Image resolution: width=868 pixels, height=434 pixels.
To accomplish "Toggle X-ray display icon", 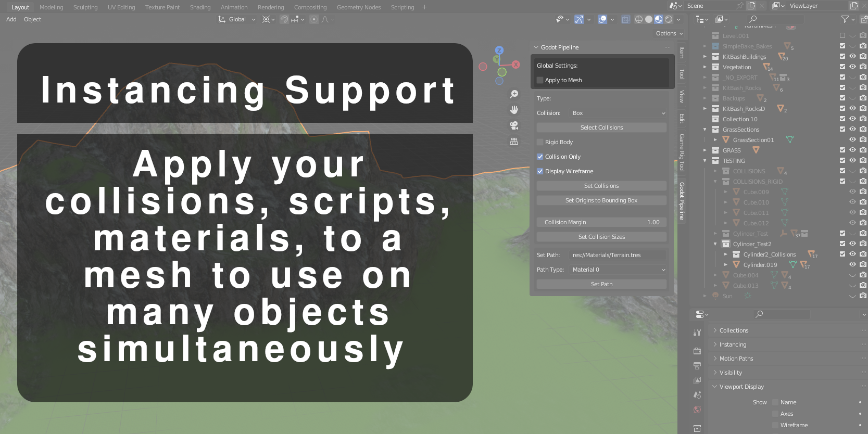I will click(x=625, y=19).
